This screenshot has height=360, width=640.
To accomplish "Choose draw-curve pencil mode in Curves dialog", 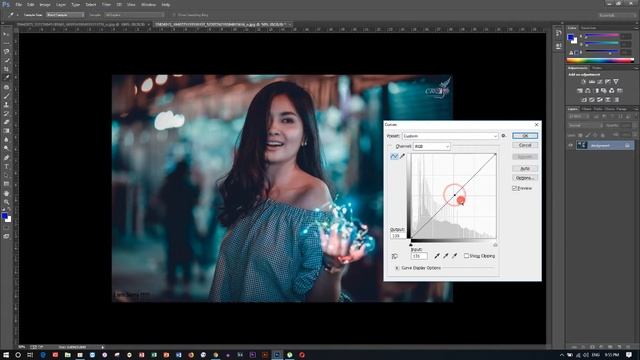I will click(x=402, y=156).
